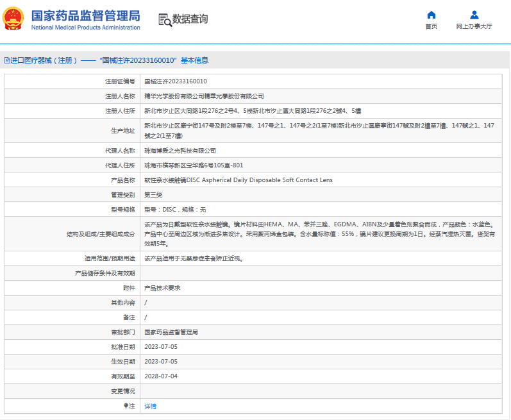Select the registrant address 新北市汐止区大同路 value
Image resolution: width=511 pixels, height=420 pixels.
point(253,111)
